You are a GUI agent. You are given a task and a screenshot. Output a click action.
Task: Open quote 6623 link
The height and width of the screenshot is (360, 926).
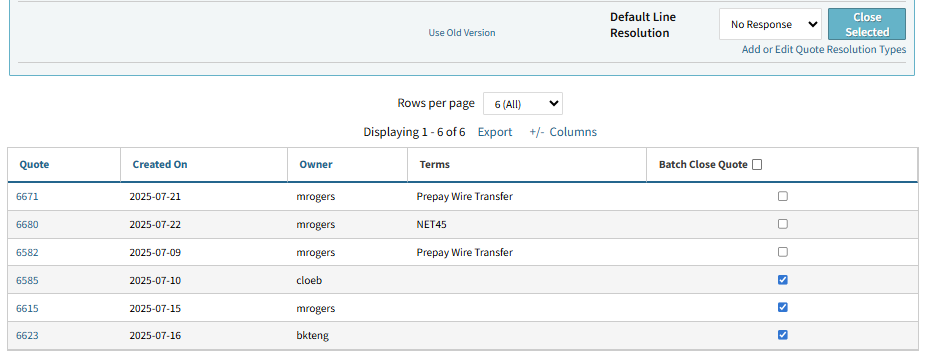coord(27,336)
